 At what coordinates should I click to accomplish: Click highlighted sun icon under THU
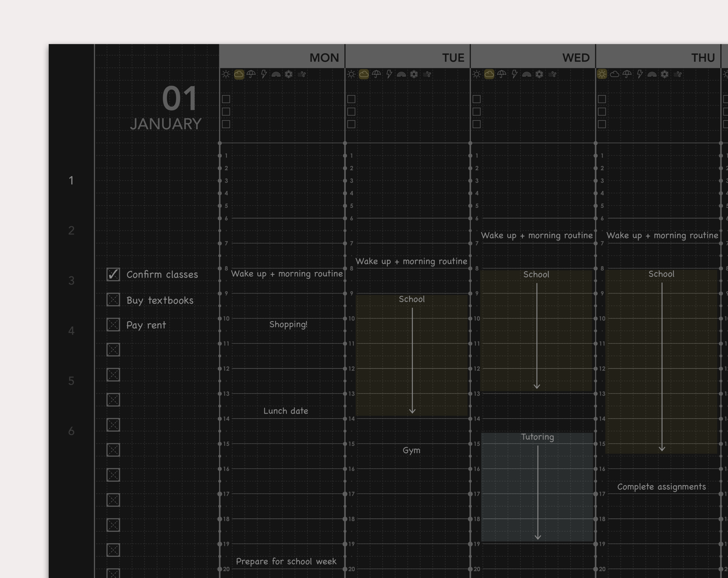pyautogui.click(x=602, y=75)
